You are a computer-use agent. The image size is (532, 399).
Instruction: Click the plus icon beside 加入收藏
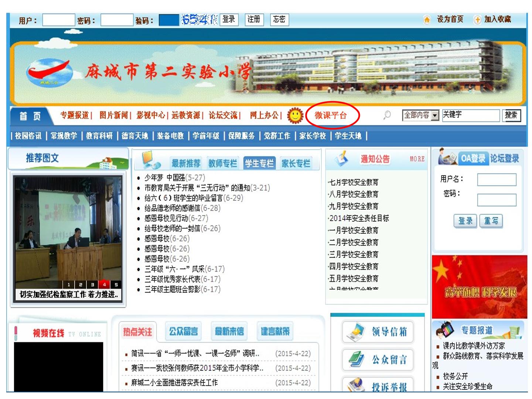click(477, 20)
